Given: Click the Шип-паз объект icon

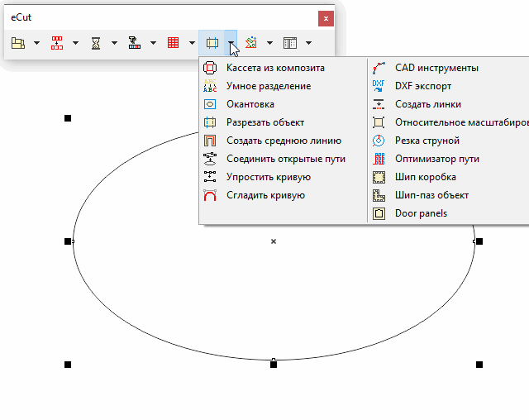Looking at the screenshot, I should pyautogui.click(x=379, y=195).
